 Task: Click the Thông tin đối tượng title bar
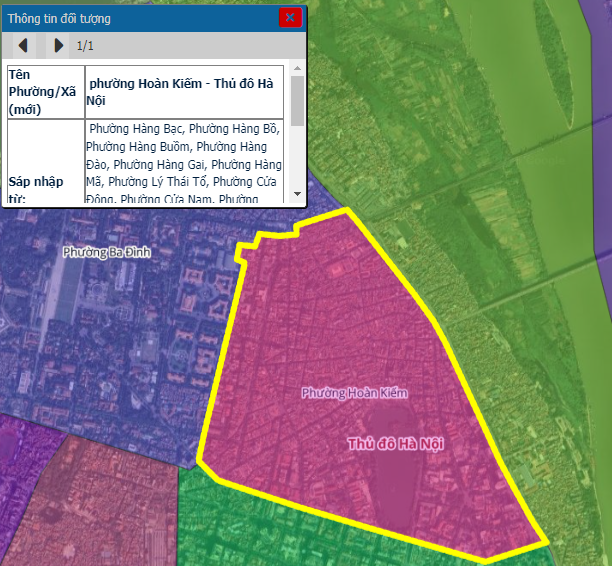pos(141,18)
